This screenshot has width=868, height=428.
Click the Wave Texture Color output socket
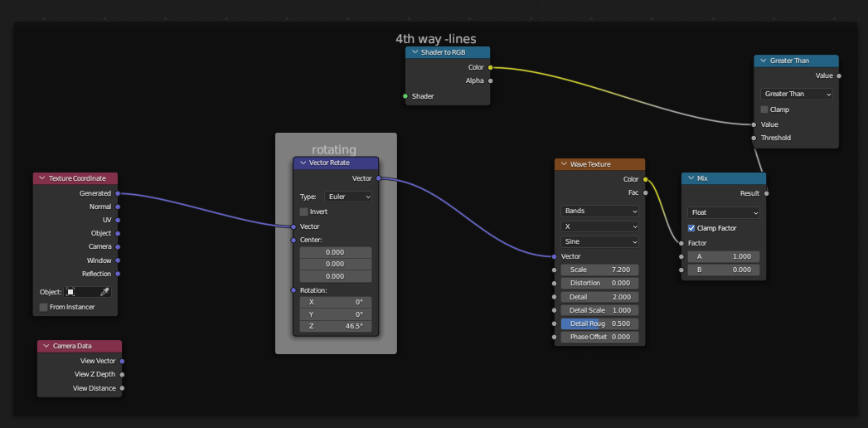coord(646,179)
